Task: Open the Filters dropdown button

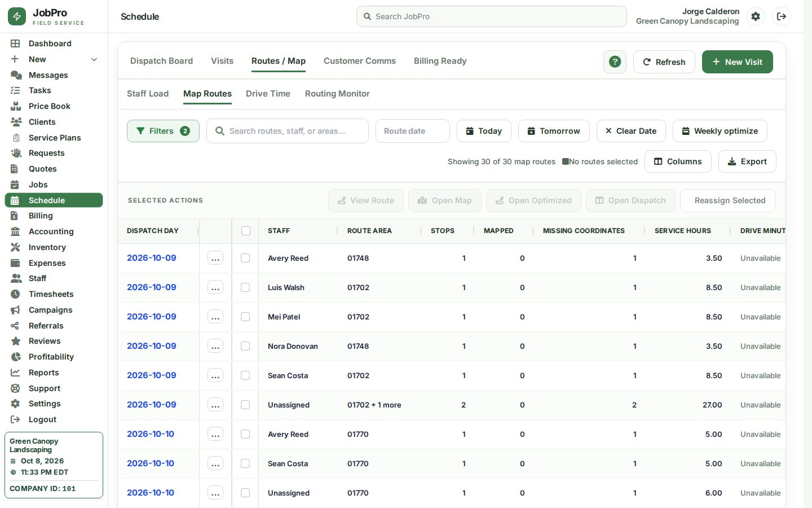Action: pyautogui.click(x=163, y=131)
